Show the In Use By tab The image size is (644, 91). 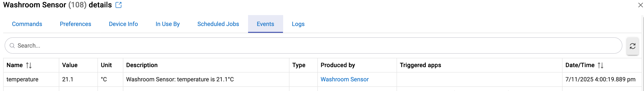(x=167, y=24)
